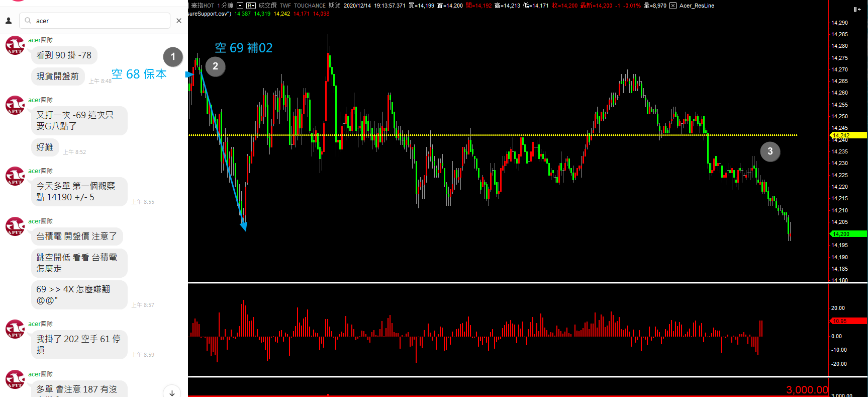Click the contact person icon beside search
This screenshot has height=397, width=868.
tap(9, 21)
